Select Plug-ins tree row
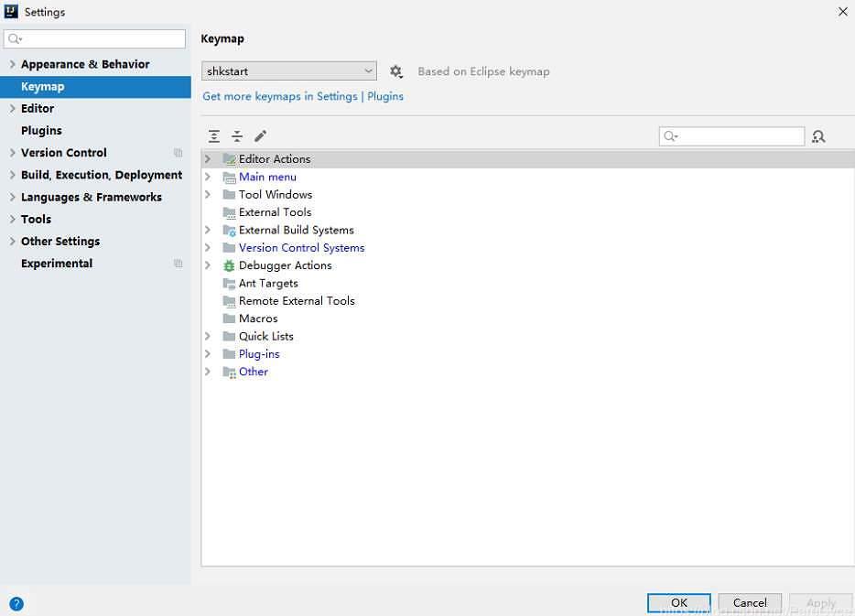 528,354
